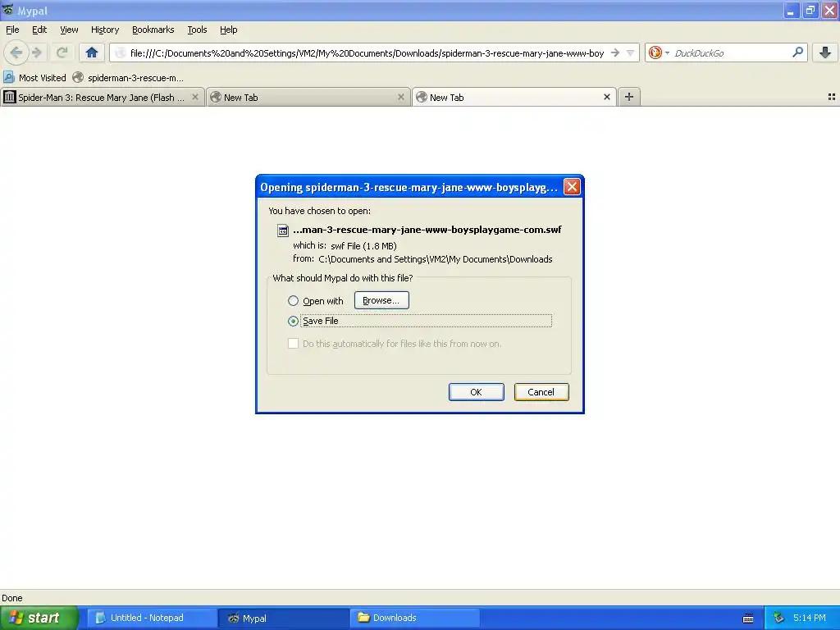Open the History menu
Viewport: 840px width, 630px height.
click(x=104, y=30)
